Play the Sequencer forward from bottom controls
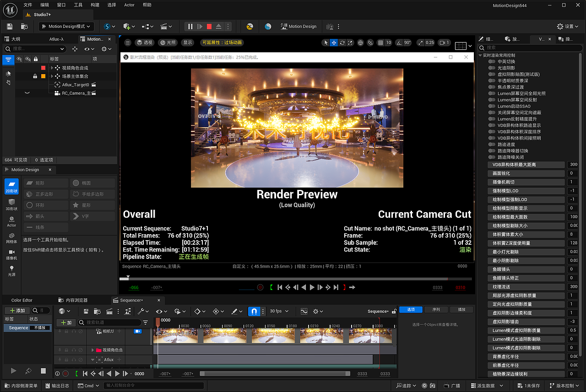 click(x=117, y=374)
